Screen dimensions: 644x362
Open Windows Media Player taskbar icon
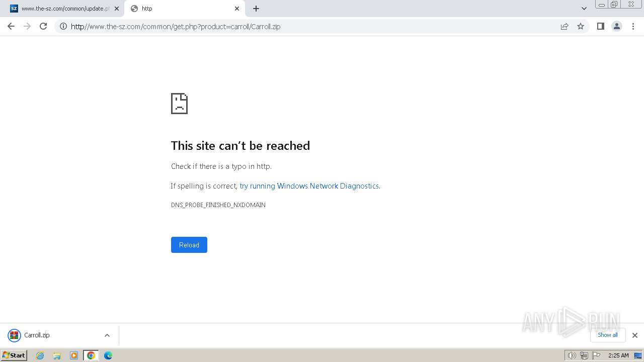[74, 355]
